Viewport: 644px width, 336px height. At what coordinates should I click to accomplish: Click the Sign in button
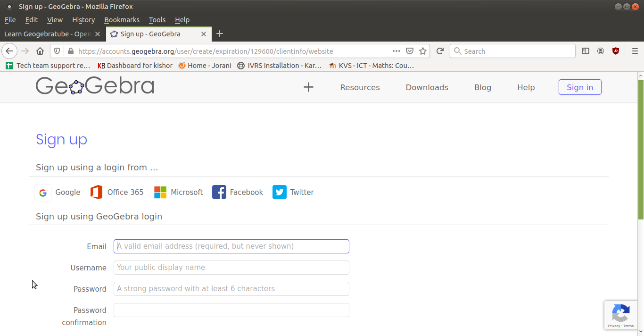[x=580, y=87]
